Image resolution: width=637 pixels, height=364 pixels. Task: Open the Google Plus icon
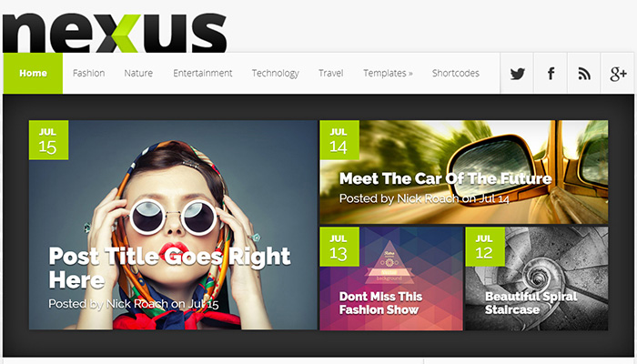click(618, 74)
